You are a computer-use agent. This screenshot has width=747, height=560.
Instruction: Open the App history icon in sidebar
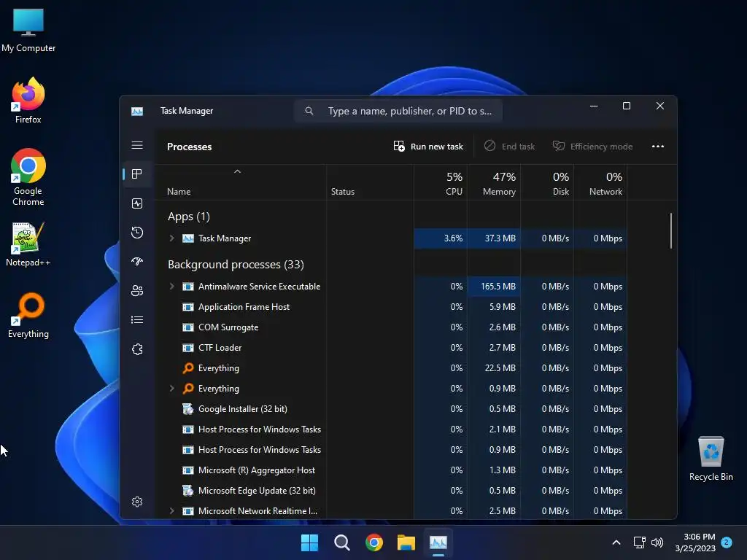click(x=137, y=233)
